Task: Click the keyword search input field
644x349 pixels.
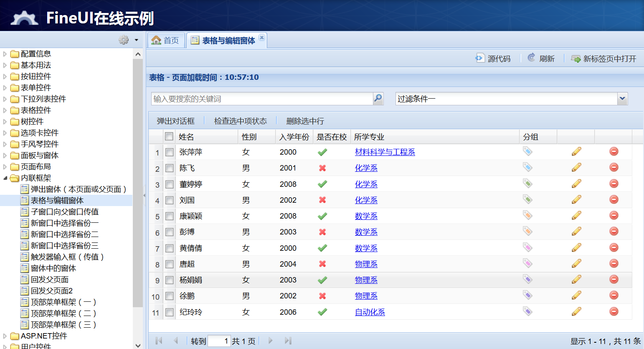Action: [x=261, y=99]
